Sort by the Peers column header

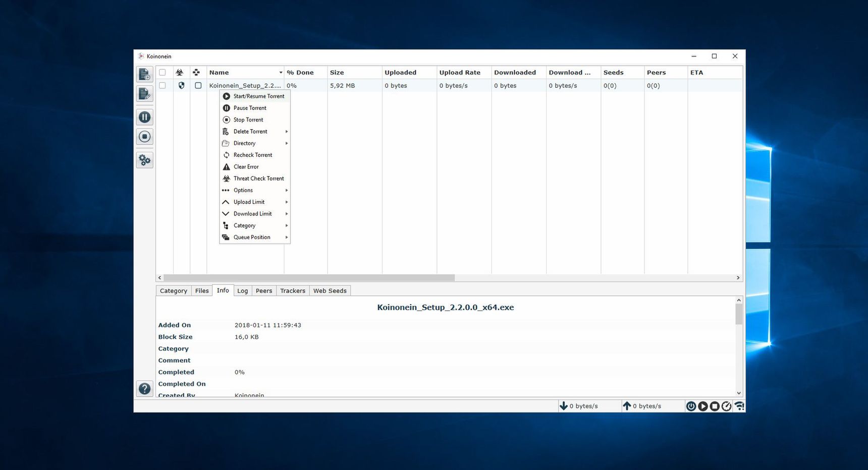[x=666, y=73]
